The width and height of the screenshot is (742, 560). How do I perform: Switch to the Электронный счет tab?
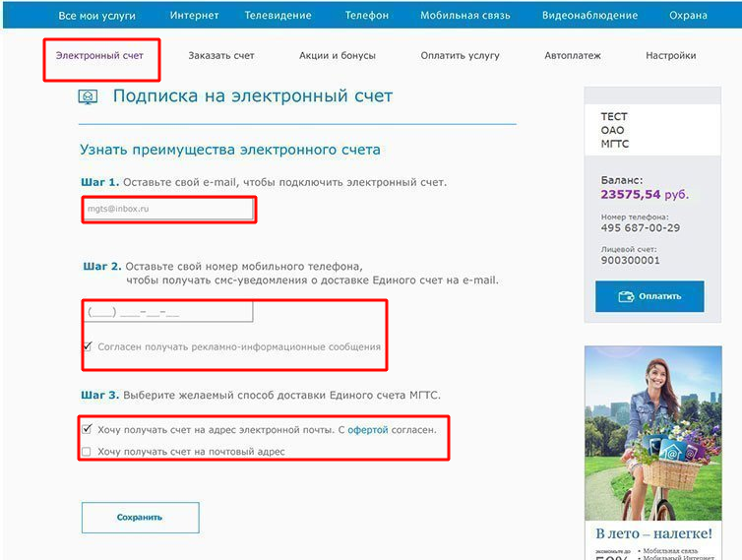click(99, 55)
